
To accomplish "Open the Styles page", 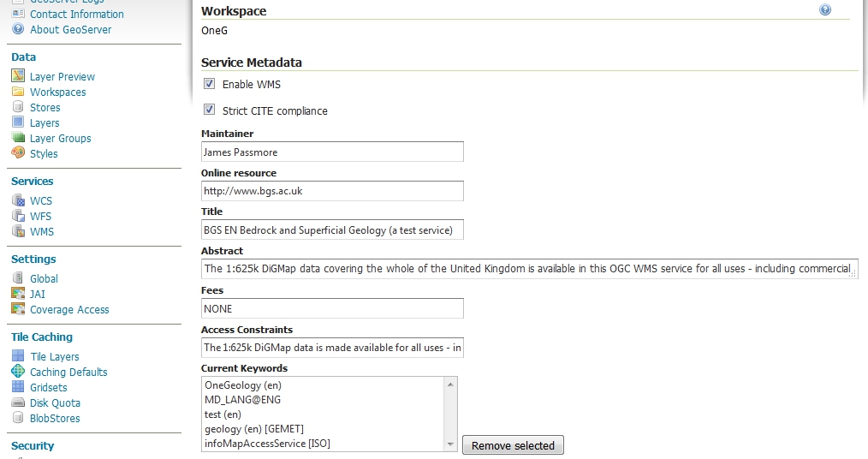I will pos(44,153).
